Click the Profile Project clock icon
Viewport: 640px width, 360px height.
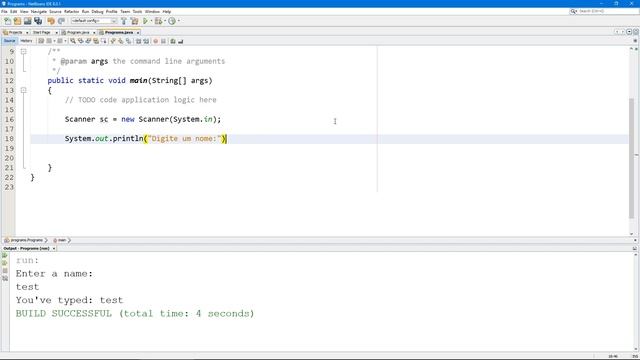(x=172, y=21)
